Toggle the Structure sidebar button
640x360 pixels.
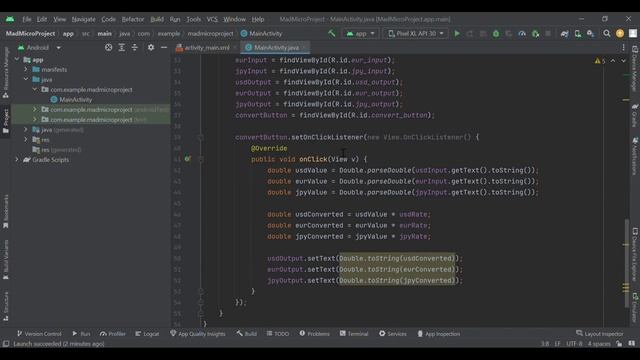[6, 306]
